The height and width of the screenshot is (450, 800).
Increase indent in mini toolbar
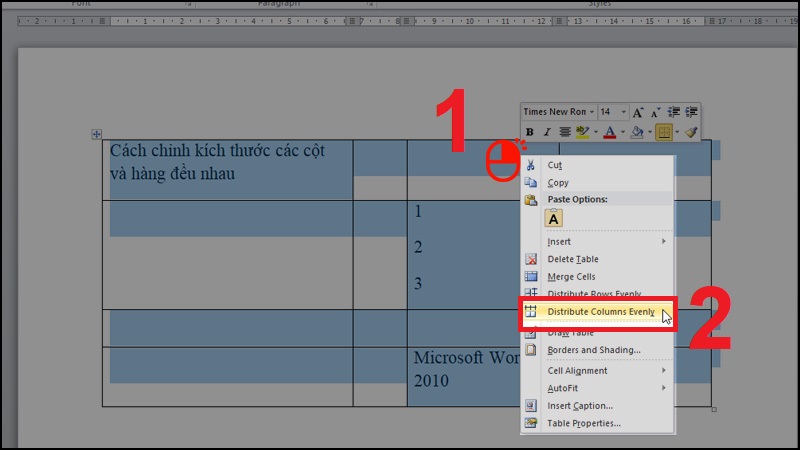[691, 112]
